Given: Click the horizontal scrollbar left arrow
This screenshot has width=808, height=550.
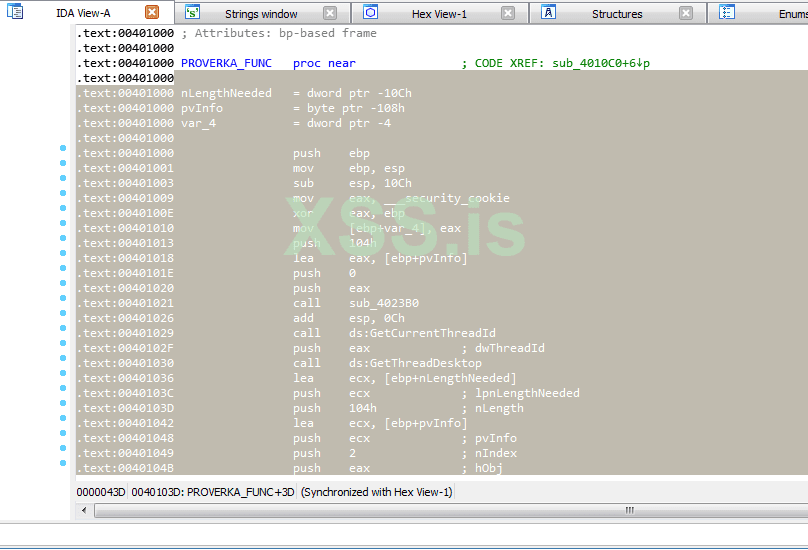Looking at the screenshot, I should (84, 510).
